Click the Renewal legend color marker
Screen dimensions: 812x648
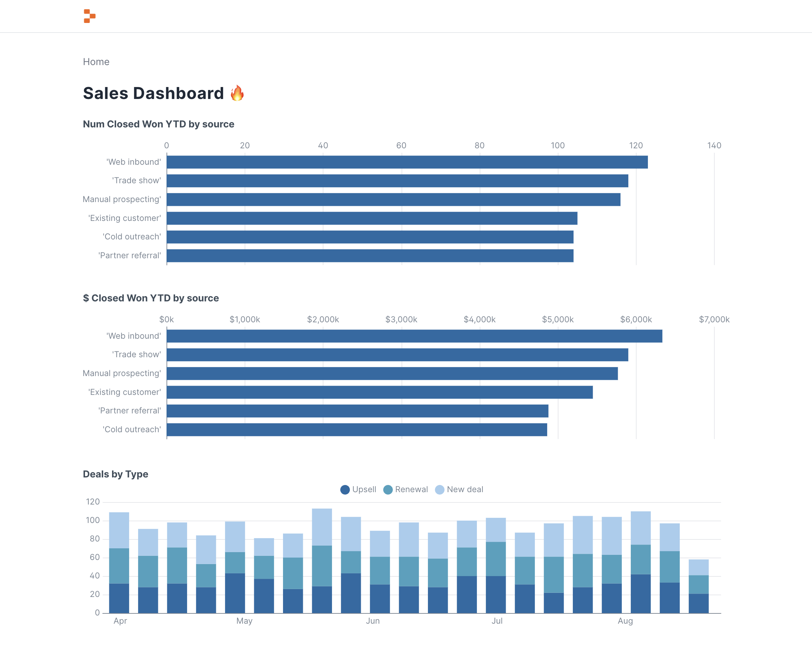[387, 489]
